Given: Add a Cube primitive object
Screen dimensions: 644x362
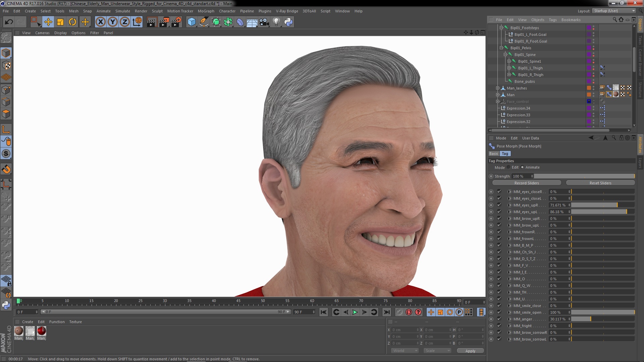Looking at the screenshot, I should pyautogui.click(x=192, y=22).
